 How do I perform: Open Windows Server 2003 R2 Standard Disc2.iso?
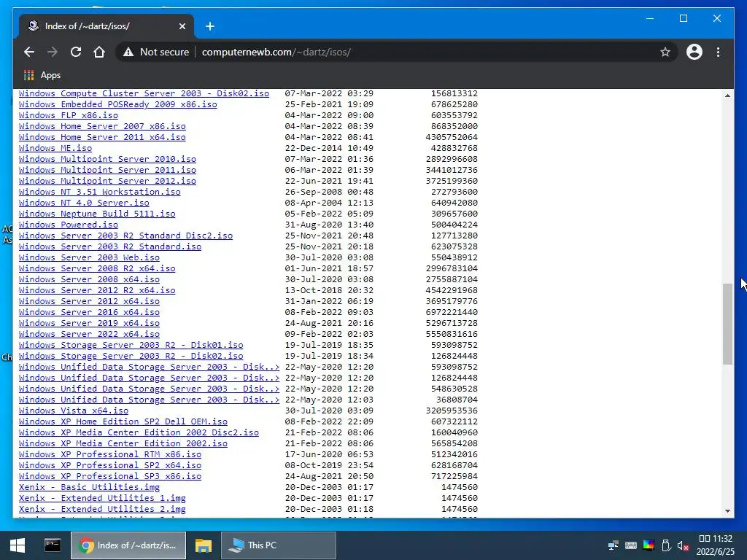[x=125, y=236]
